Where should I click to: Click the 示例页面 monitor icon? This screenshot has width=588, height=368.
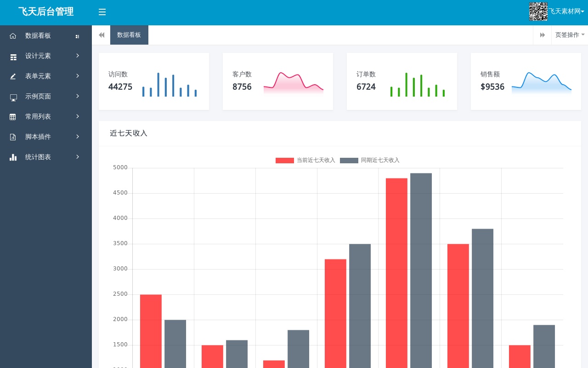pyautogui.click(x=13, y=98)
